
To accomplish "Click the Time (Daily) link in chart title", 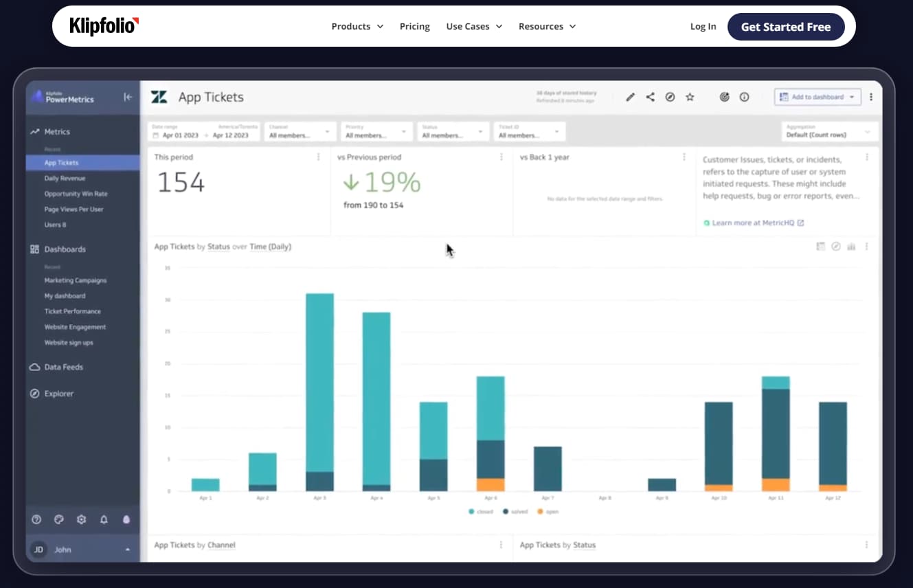I will pyautogui.click(x=270, y=247).
